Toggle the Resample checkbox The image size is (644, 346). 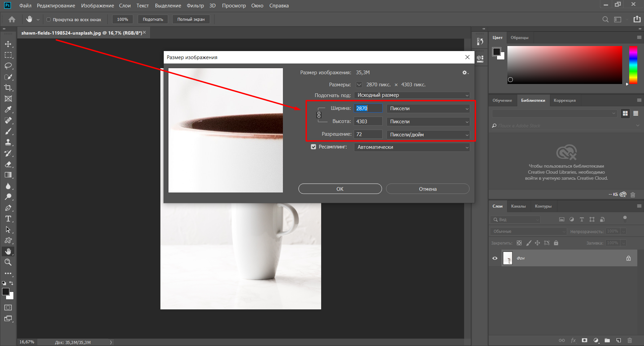313,147
